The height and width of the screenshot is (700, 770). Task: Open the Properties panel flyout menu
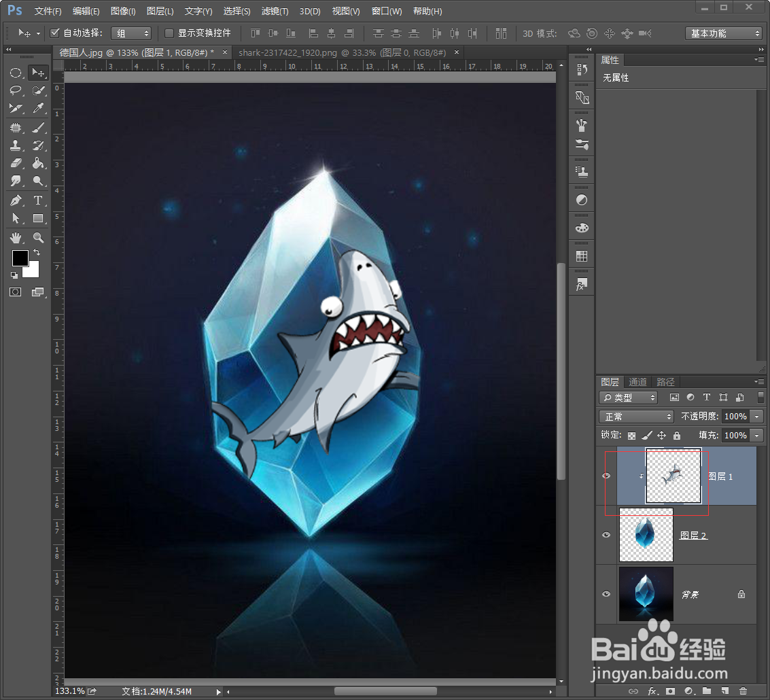pyautogui.click(x=759, y=59)
